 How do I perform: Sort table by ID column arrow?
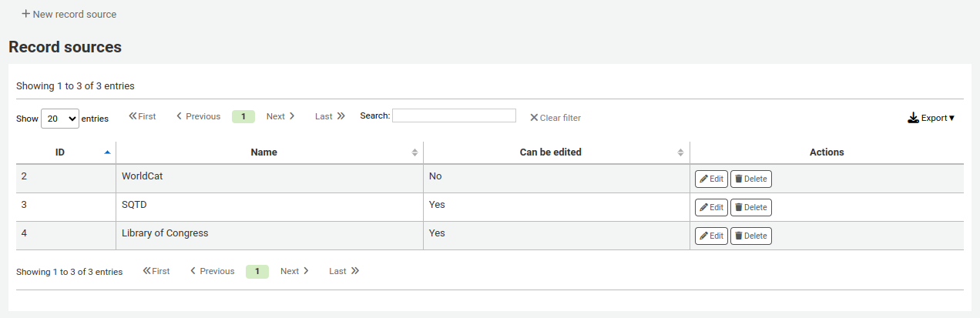106,152
